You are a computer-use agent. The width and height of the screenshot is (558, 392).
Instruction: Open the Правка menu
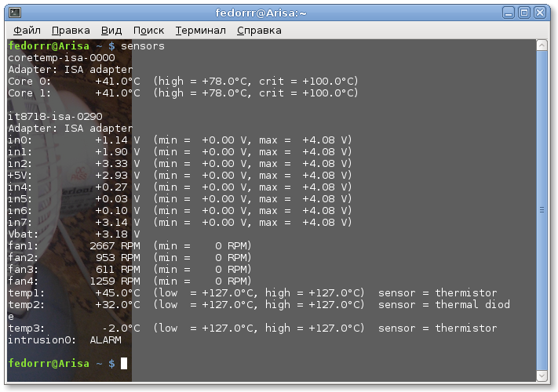click(71, 30)
